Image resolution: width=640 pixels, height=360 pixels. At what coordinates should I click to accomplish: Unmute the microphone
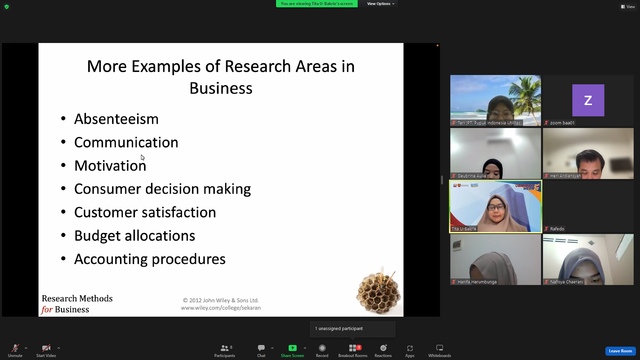[x=15, y=350]
